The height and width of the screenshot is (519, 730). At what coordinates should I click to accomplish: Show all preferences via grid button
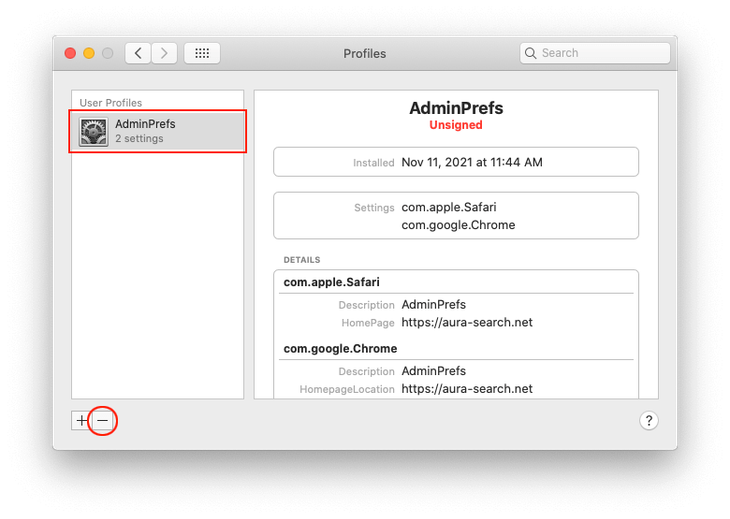pos(202,53)
